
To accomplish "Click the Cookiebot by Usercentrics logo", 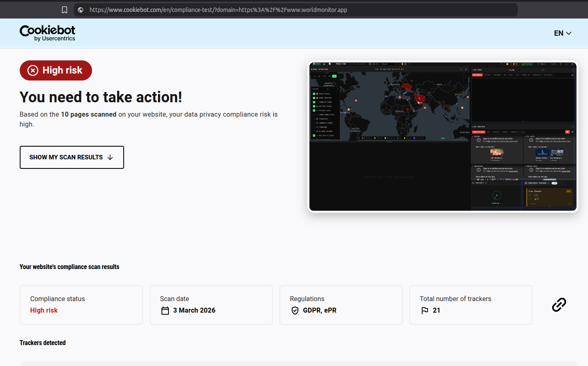I will (x=48, y=33).
